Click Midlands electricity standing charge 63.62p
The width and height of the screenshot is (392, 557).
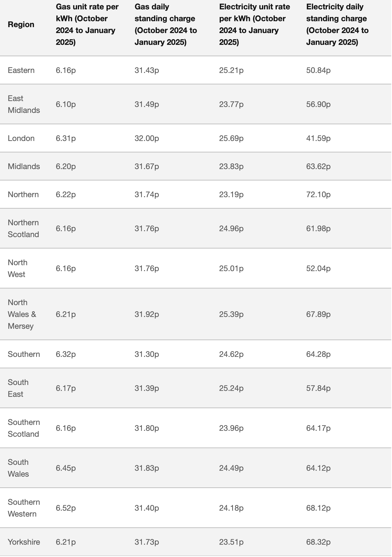click(318, 166)
